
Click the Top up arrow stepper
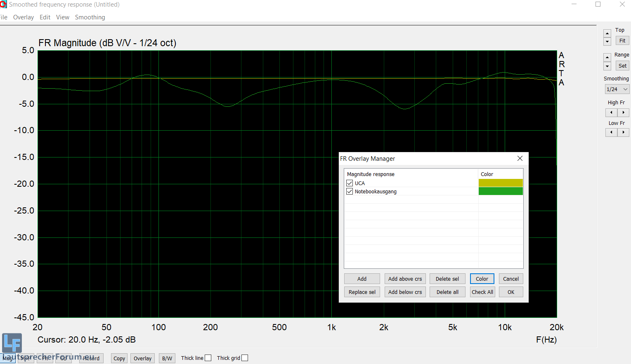[607, 33]
